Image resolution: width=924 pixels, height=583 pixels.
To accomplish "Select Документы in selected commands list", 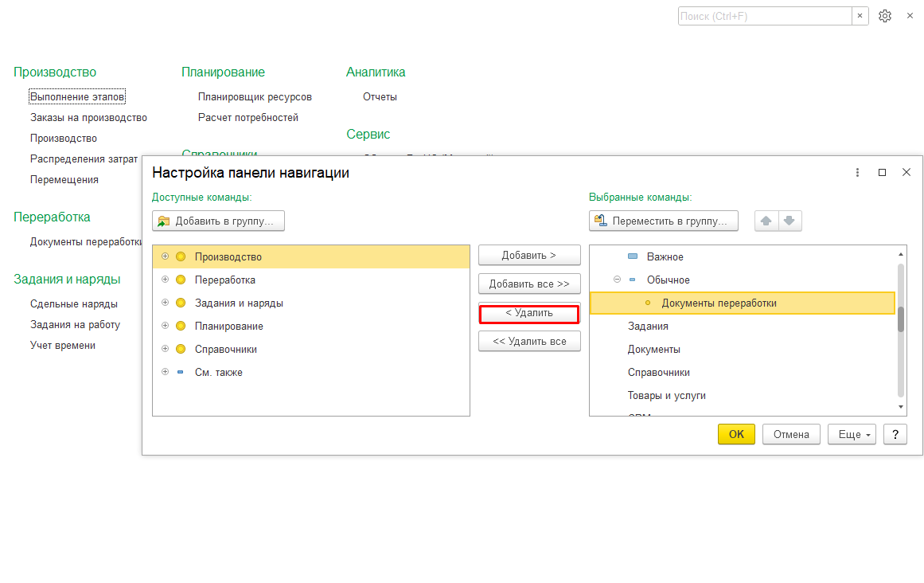I will coord(743,349).
